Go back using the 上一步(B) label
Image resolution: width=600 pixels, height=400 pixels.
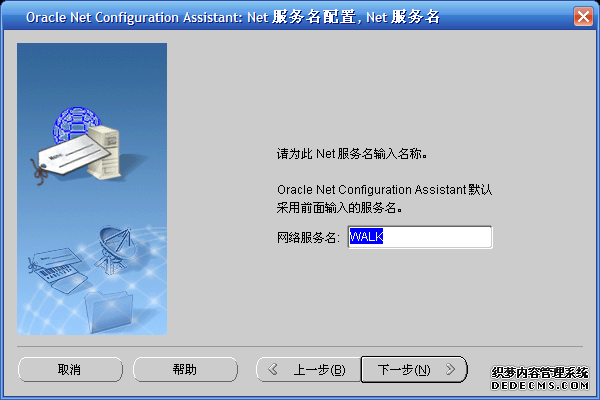coord(319,369)
